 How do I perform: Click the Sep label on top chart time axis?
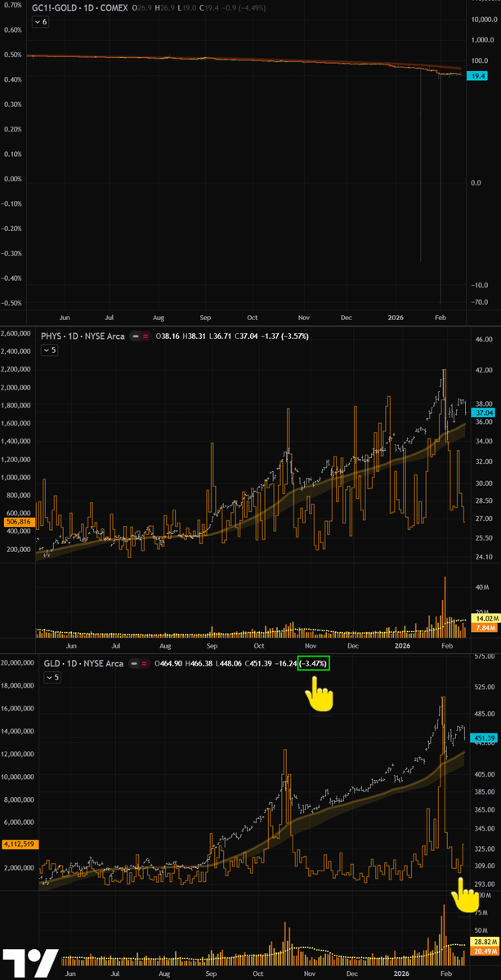[x=205, y=317]
